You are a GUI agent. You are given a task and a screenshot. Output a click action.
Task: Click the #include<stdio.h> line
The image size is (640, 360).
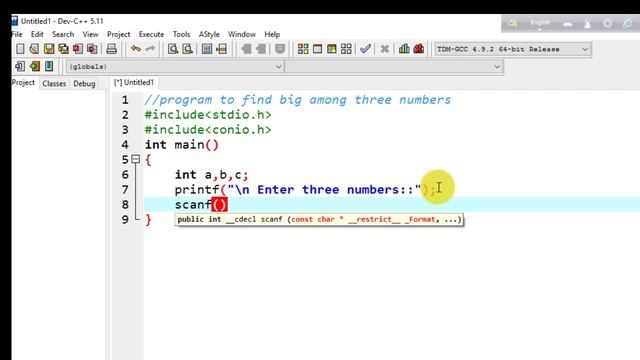(x=208, y=115)
